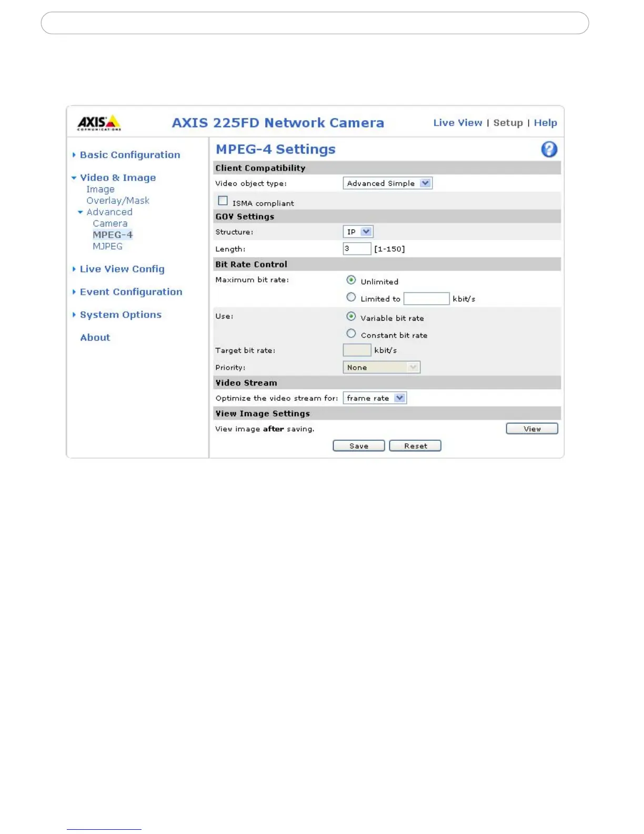Open the GOV Structure dropdown
644x834 pixels.
tap(358, 232)
